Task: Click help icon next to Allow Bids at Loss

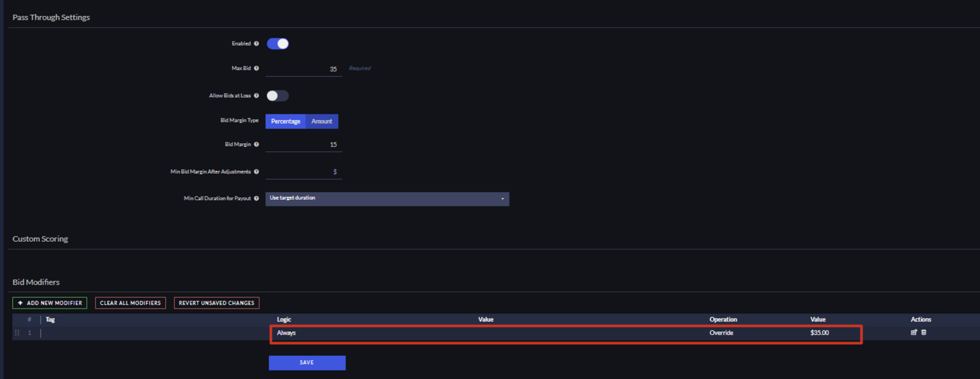Action: [x=256, y=96]
